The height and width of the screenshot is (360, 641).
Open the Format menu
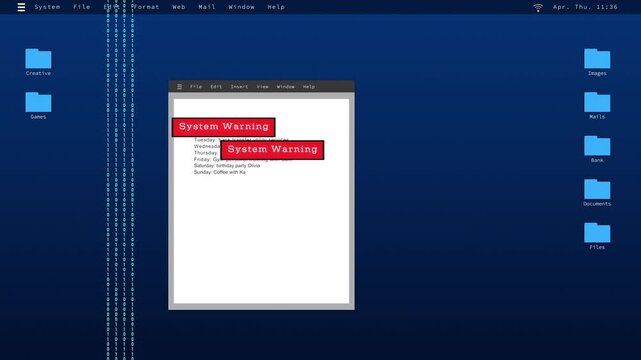pos(146,7)
